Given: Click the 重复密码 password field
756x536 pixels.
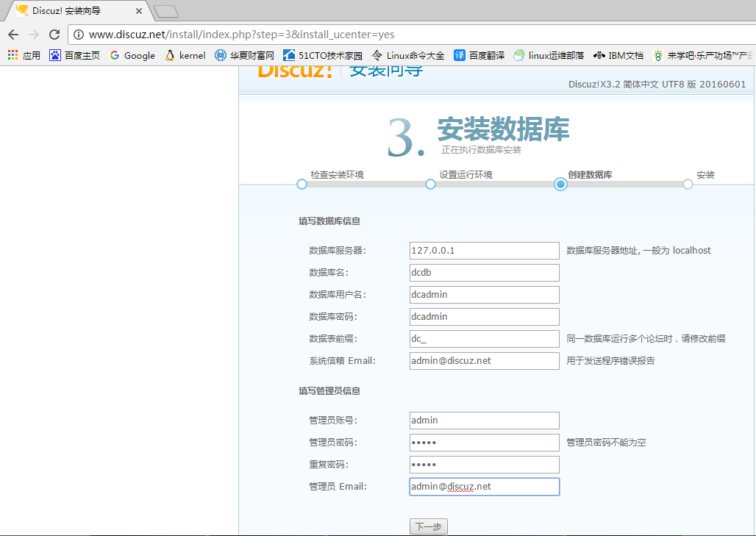Looking at the screenshot, I should (485, 465).
